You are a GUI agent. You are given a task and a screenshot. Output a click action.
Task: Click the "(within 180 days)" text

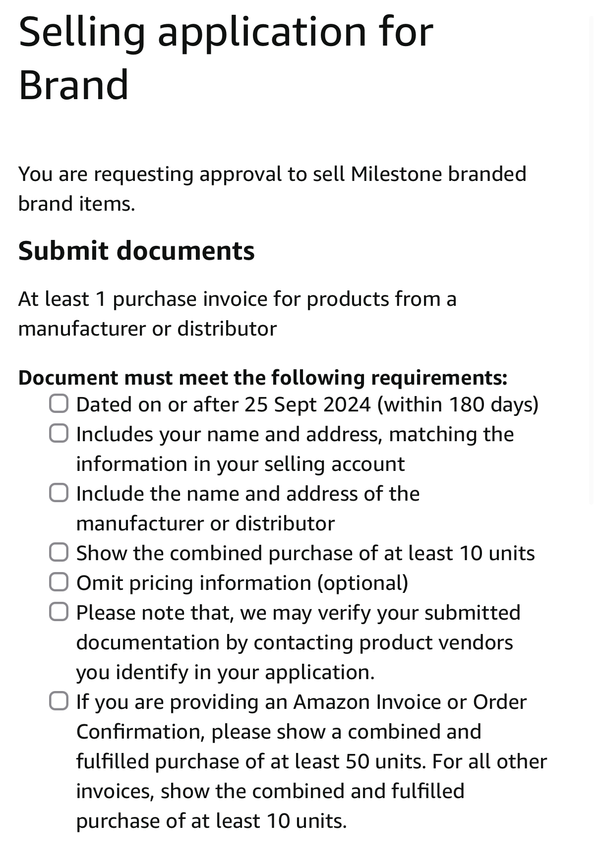point(458,405)
